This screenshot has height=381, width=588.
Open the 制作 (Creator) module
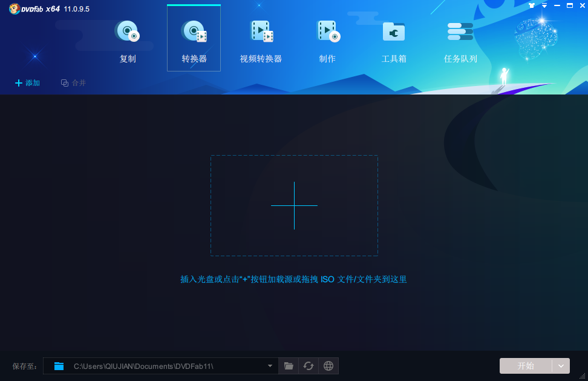click(327, 41)
